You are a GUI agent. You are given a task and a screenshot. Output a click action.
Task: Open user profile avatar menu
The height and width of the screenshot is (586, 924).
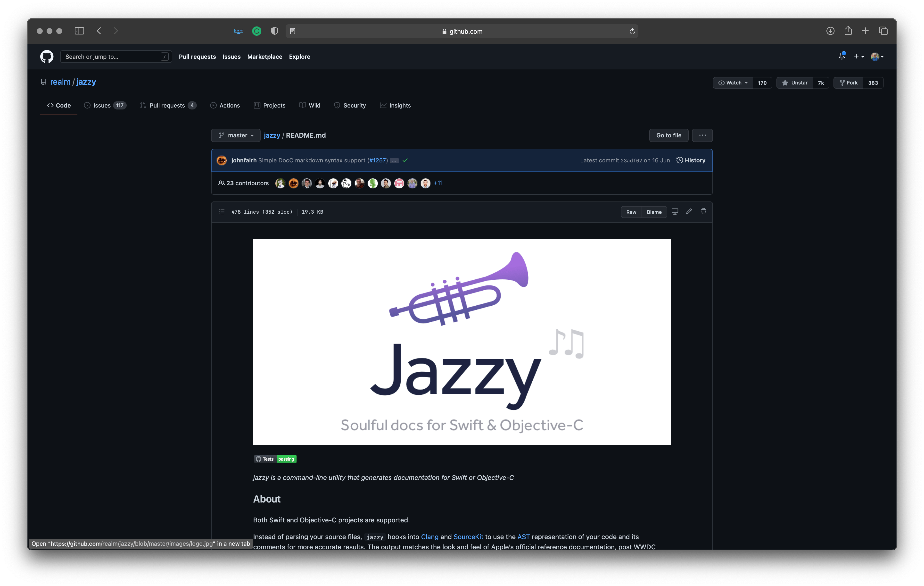(x=877, y=57)
